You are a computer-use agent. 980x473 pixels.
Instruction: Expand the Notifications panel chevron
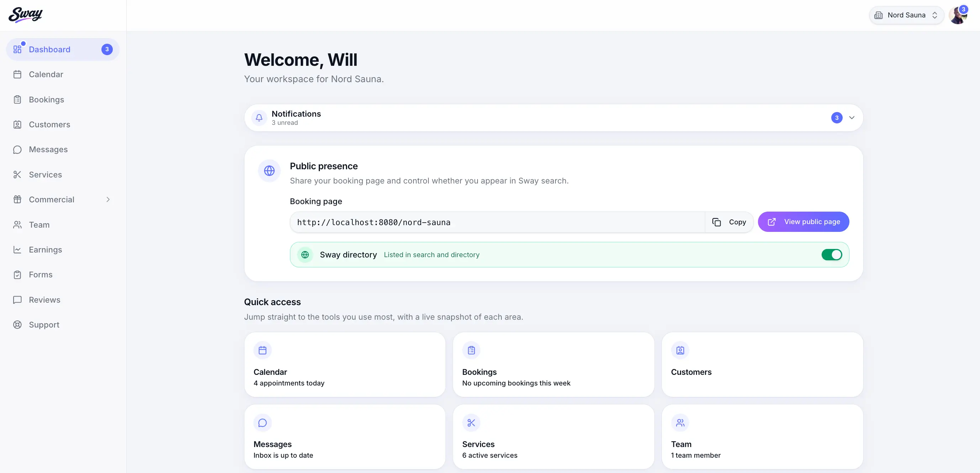pos(852,118)
